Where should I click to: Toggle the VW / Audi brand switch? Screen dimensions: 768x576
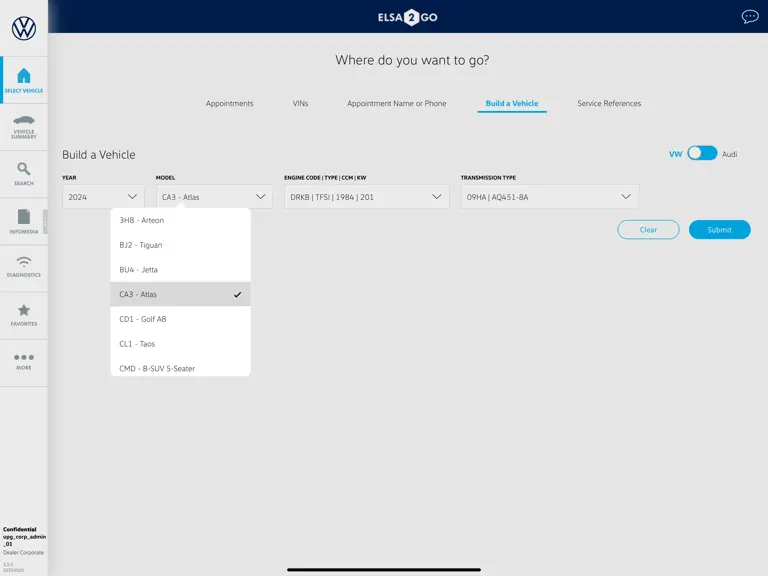pos(702,153)
